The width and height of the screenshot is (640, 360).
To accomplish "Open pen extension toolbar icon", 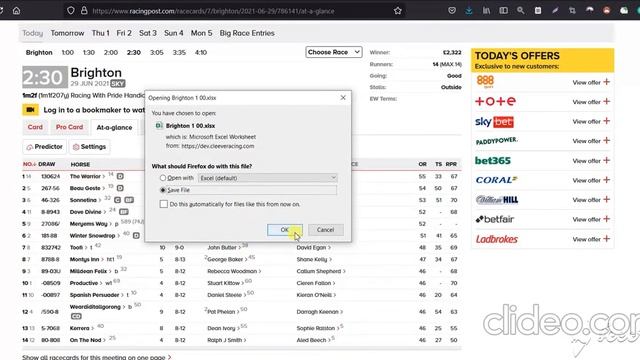I will [555, 11].
